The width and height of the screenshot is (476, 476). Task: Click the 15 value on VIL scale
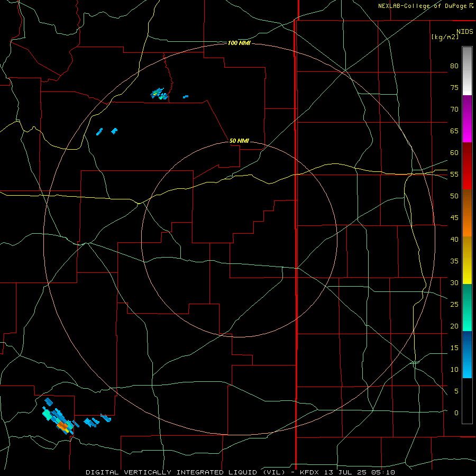(x=454, y=348)
